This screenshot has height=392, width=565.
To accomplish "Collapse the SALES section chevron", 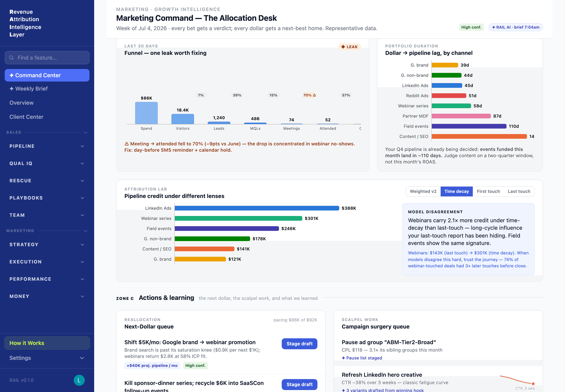I will (86, 133).
